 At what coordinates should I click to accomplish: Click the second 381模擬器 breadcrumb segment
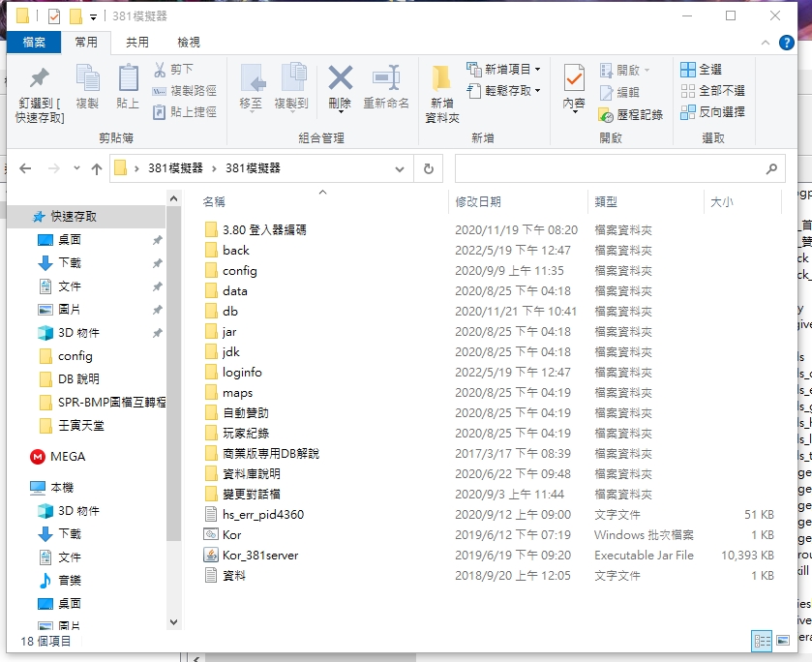253,168
